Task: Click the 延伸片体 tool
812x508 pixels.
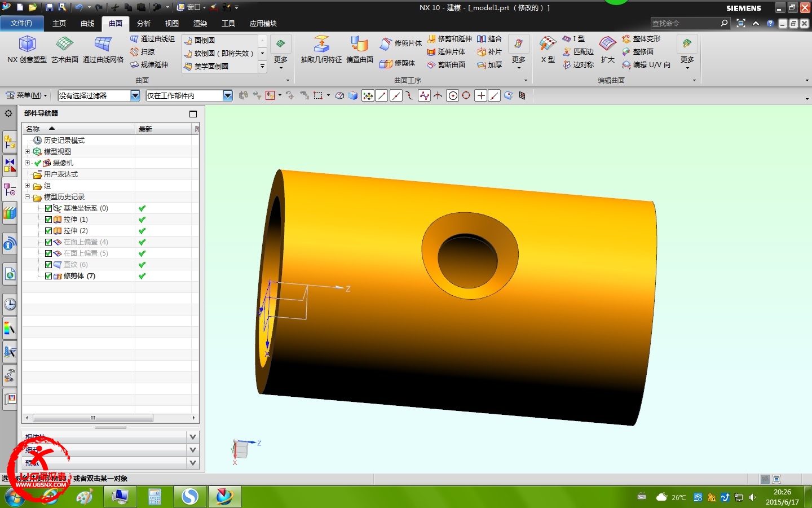Action: (x=446, y=52)
